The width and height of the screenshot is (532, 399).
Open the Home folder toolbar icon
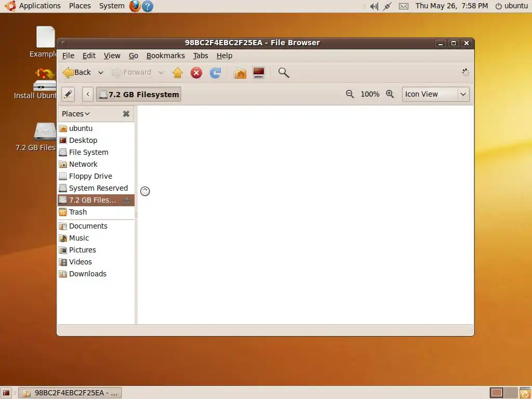[240, 73]
